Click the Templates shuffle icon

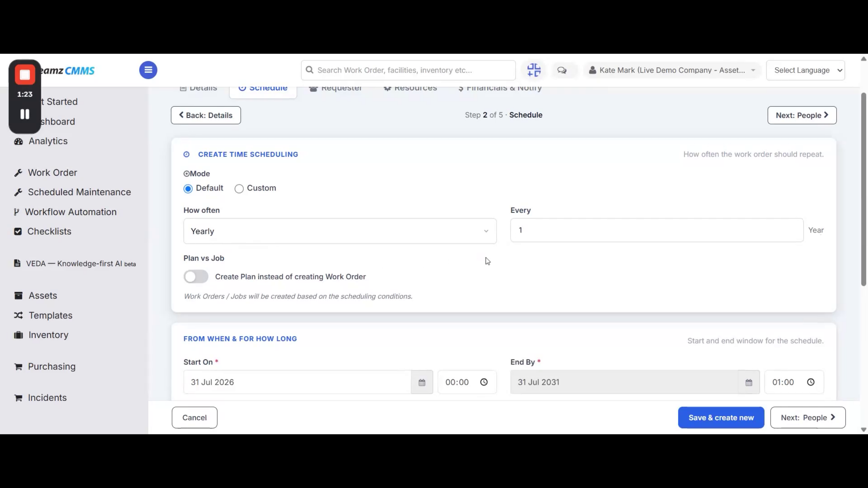click(18, 315)
